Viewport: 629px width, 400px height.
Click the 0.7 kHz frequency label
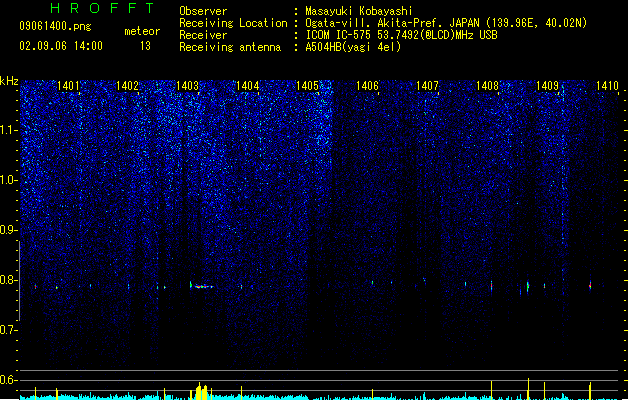(x=8, y=330)
